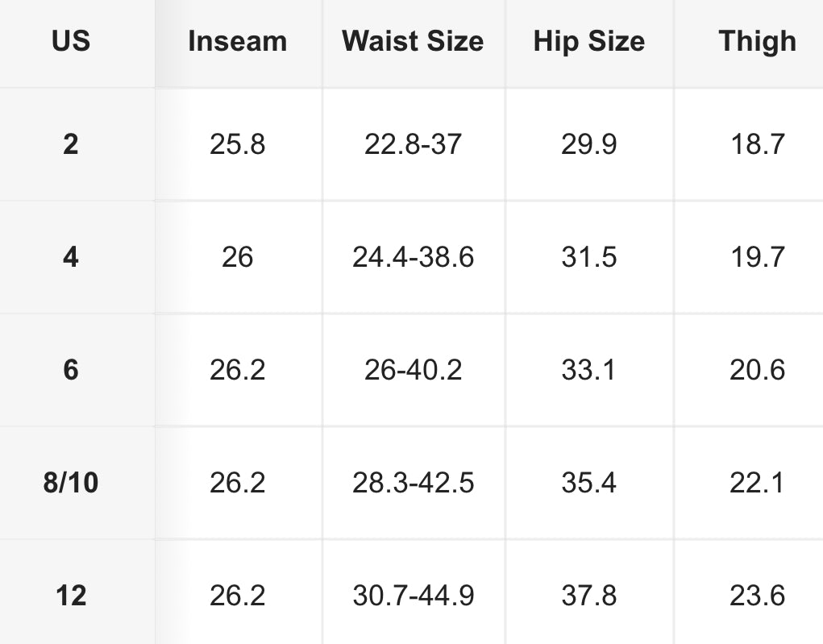Select the Thigh column header
Image resolution: width=823 pixels, height=644 pixels.
point(757,41)
